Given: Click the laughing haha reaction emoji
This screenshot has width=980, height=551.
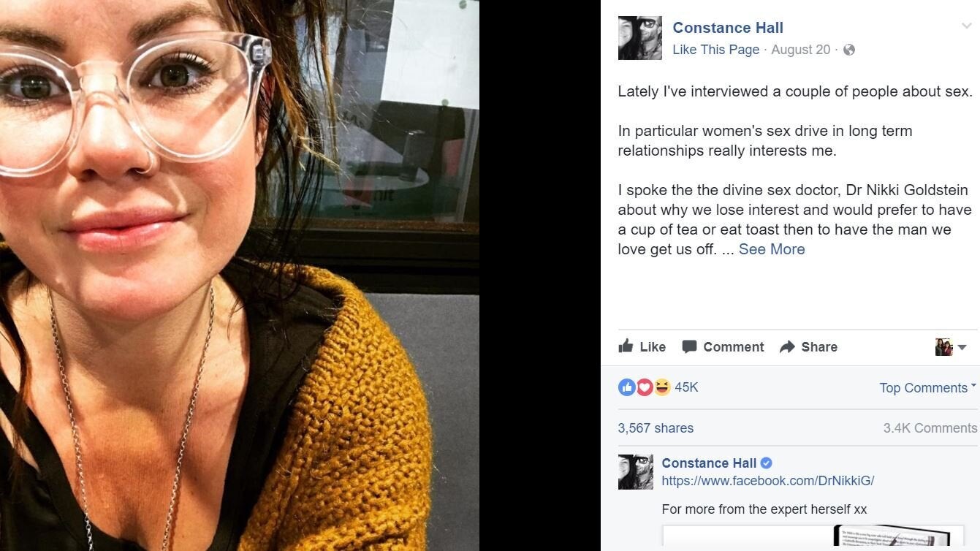Looking at the screenshot, I should coord(662,387).
